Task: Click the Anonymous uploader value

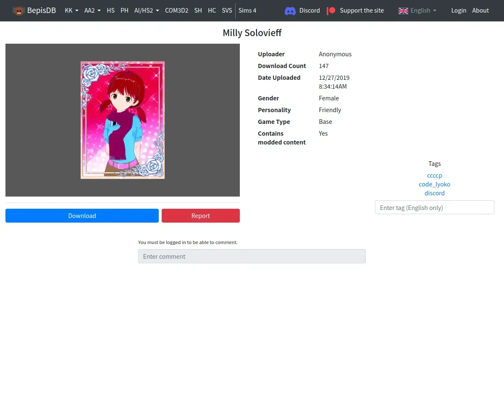Action: click(335, 54)
